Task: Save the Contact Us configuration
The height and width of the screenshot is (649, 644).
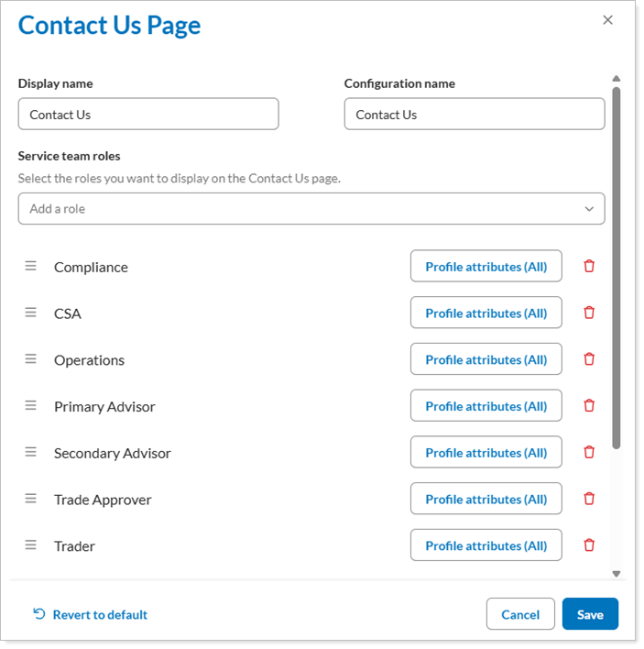Action: click(590, 614)
